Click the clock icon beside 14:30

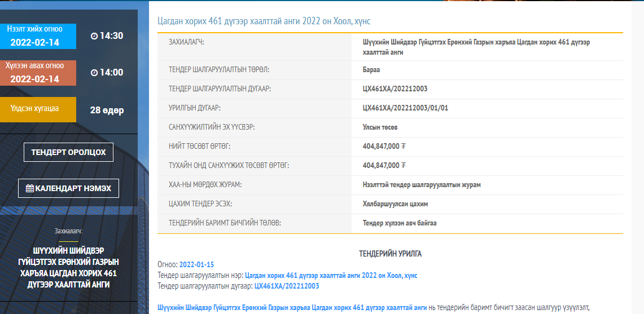(94, 36)
